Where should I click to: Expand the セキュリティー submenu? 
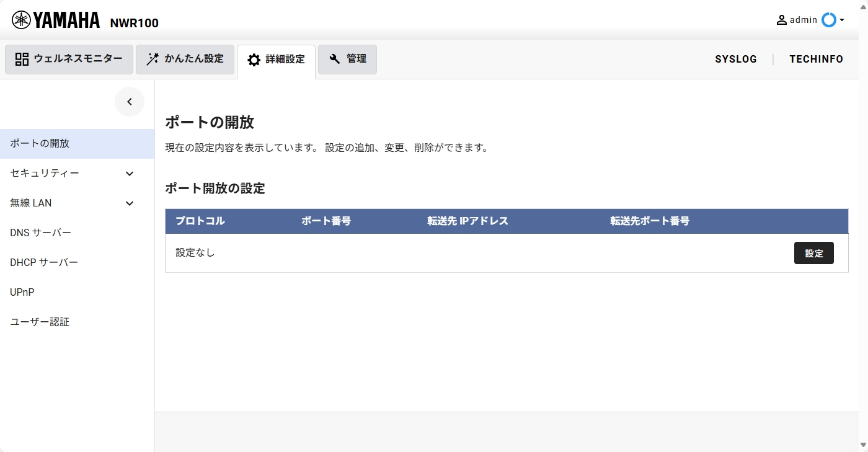(130, 174)
